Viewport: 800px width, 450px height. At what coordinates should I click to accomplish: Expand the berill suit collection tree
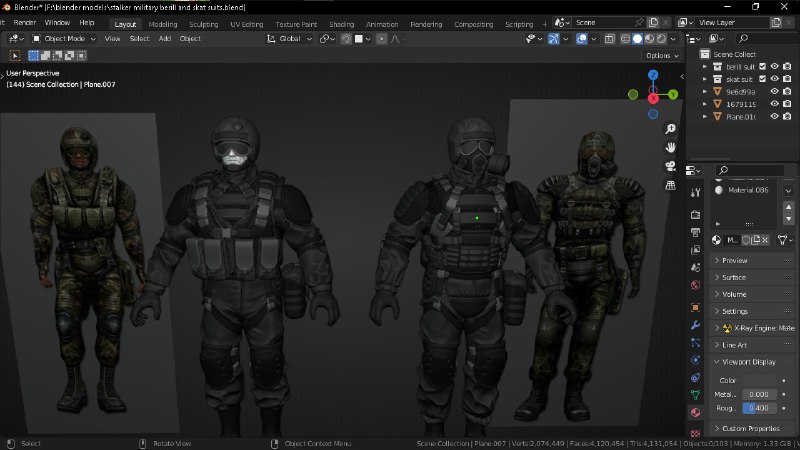705,66
